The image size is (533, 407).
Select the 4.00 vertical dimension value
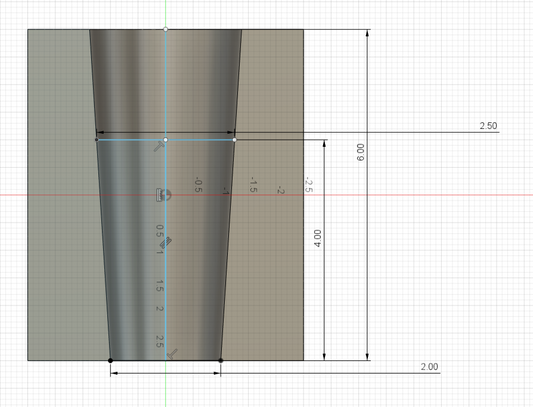tap(317, 238)
